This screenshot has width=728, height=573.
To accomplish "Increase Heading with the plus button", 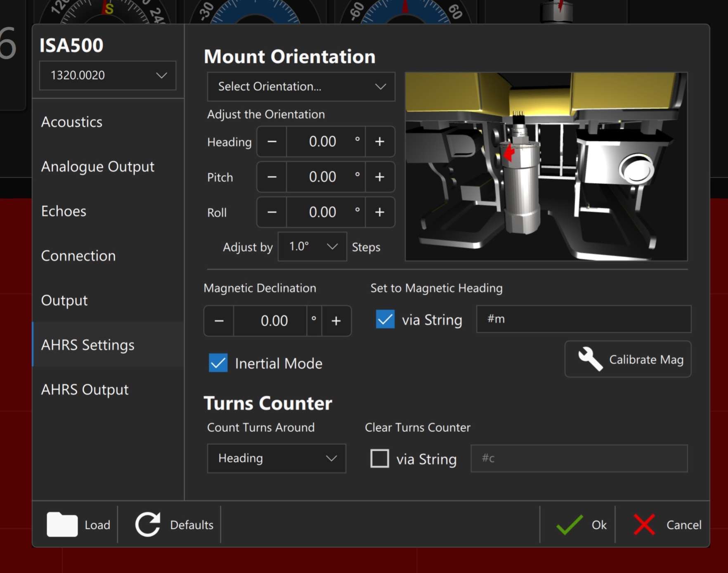I will (x=380, y=142).
